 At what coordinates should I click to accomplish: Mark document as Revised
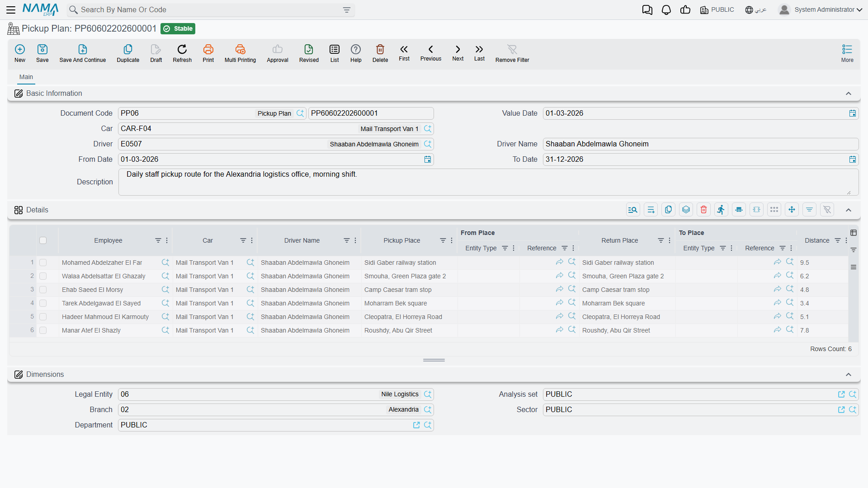[x=309, y=53]
